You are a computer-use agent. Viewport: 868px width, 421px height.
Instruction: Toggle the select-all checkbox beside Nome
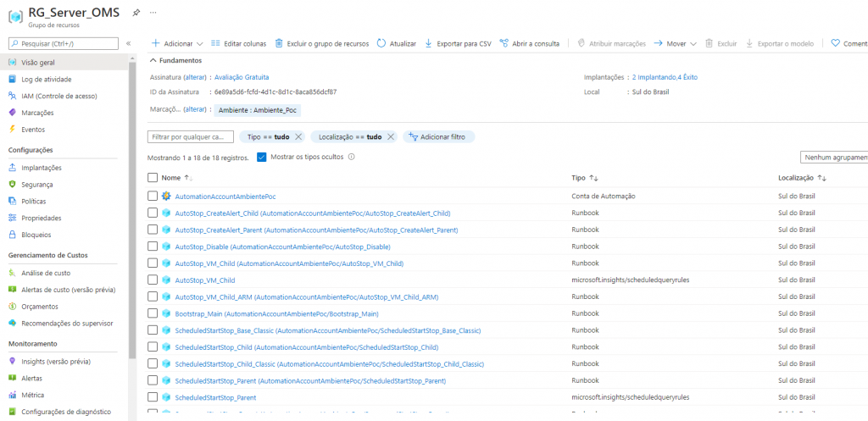[x=153, y=178]
